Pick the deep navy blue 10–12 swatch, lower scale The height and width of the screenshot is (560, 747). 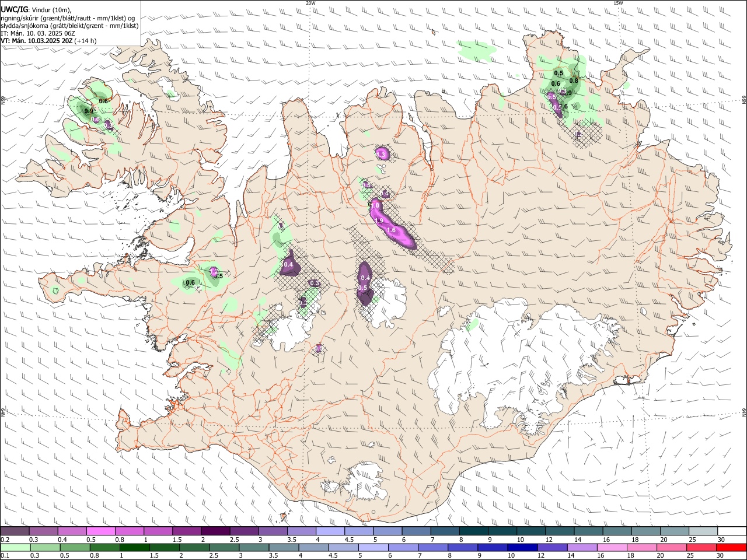click(522, 547)
